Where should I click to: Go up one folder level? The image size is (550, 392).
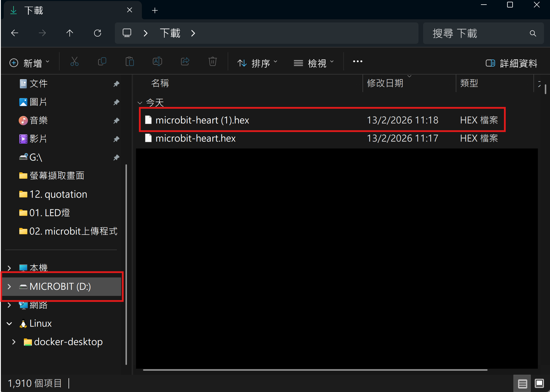coord(70,33)
